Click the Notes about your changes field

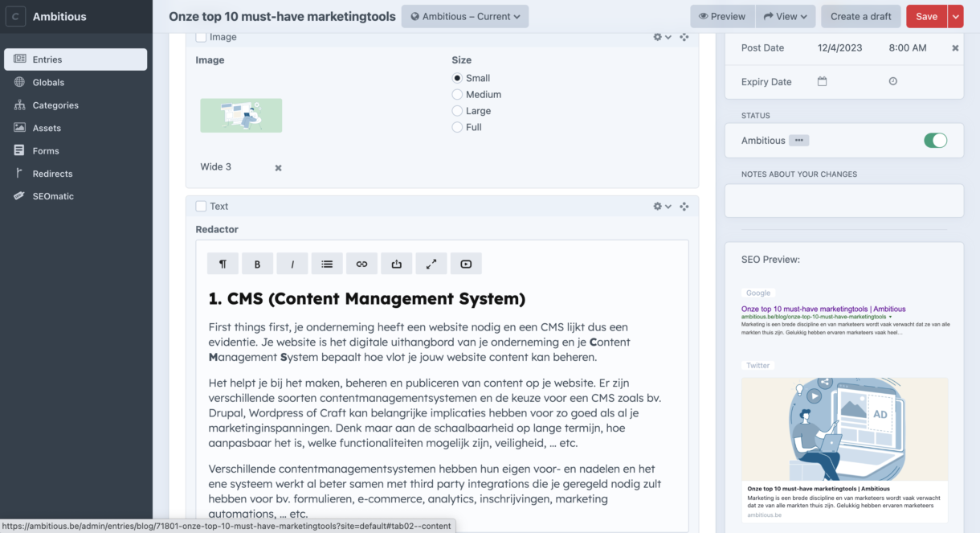(x=843, y=200)
